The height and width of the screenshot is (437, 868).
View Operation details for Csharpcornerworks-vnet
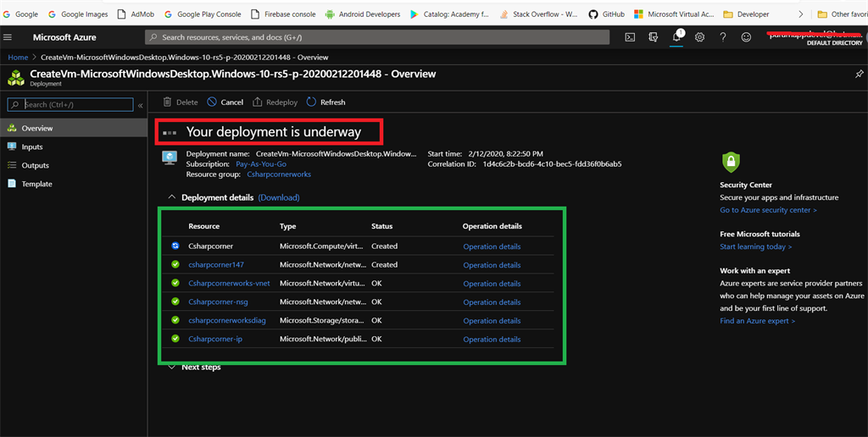coord(492,284)
